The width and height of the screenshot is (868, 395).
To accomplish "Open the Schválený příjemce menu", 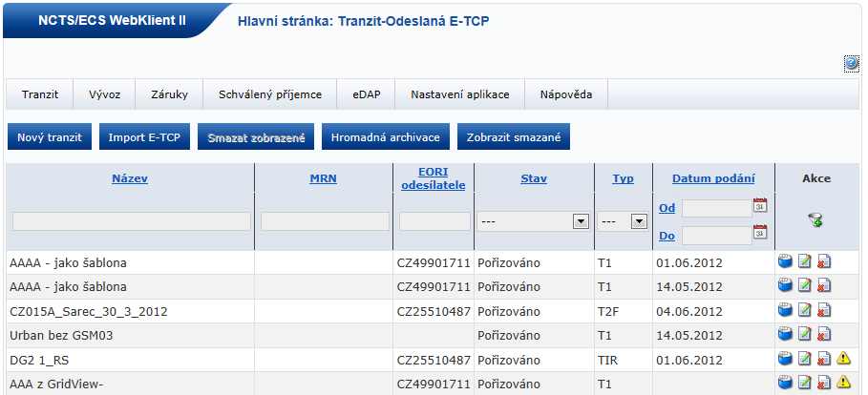I will pyautogui.click(x=270, y=95).
